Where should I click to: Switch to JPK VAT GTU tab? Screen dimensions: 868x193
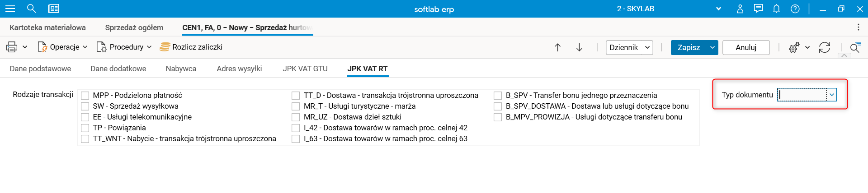(305, 69)
